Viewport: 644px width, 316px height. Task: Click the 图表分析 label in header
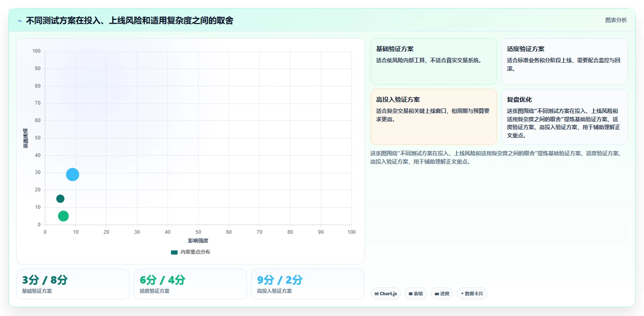click(x=616, y=20)
